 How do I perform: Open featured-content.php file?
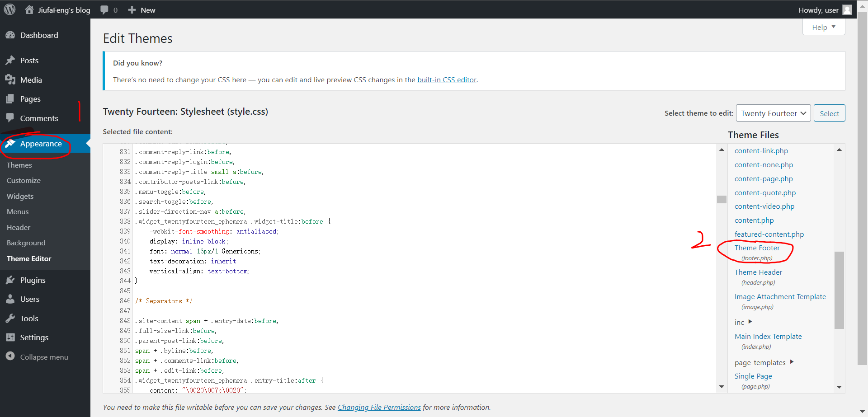[x=769, y=234]
